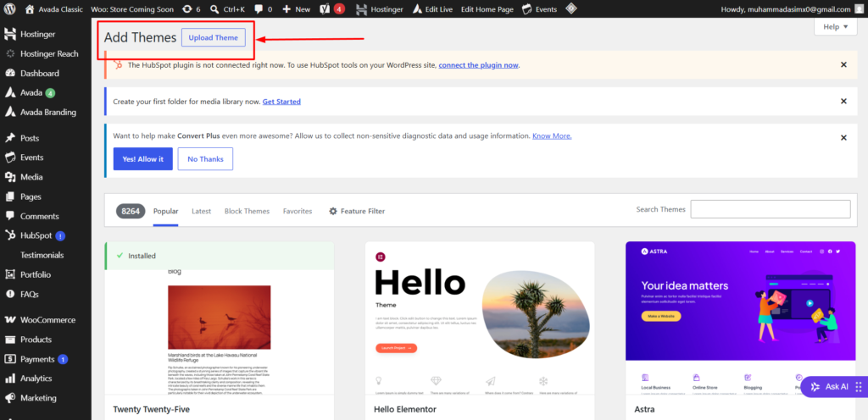Dismiss the media library folder notice

843,101
